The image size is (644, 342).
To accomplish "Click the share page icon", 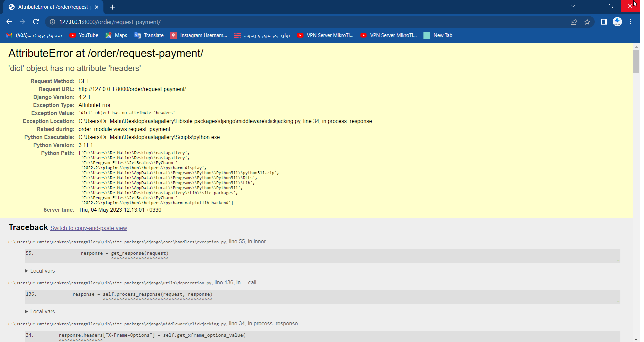I will coord(574,22).
